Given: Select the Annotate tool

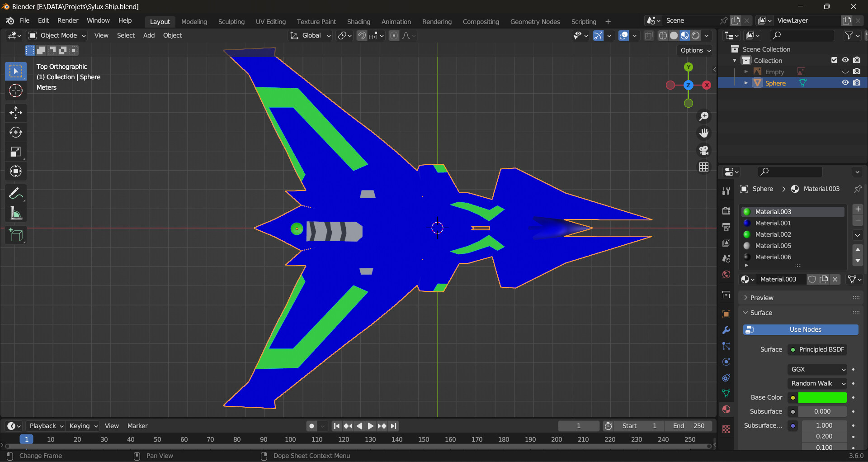Looking at the screenshot, I should click(x=16, y=194).
